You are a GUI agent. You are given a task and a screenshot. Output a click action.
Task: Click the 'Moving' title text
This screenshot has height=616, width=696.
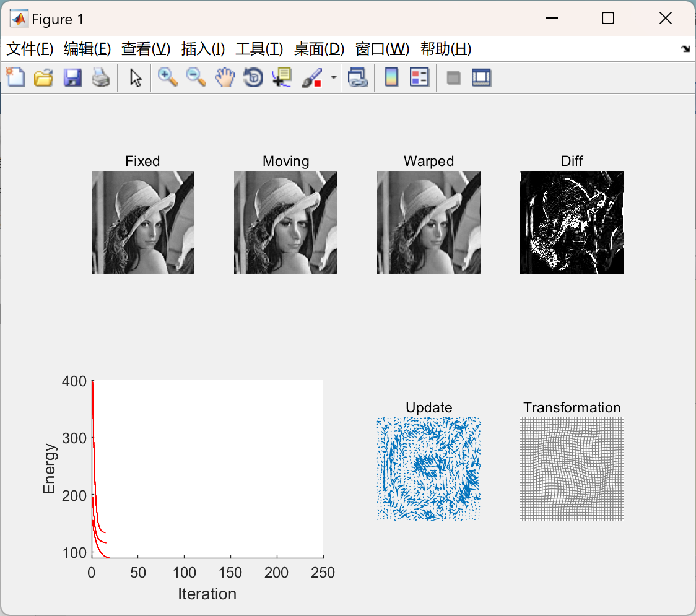click(286, 161)
